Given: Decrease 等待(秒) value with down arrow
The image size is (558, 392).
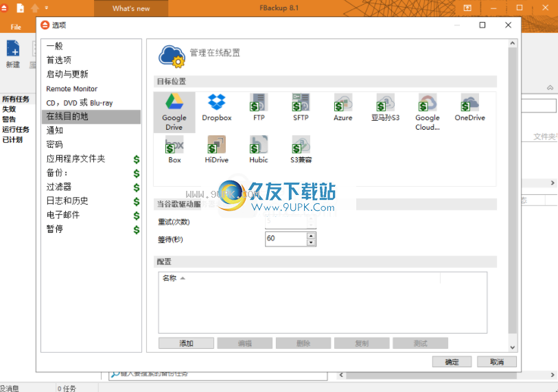Looking at the screenshot, I should (x=311, y=242).
